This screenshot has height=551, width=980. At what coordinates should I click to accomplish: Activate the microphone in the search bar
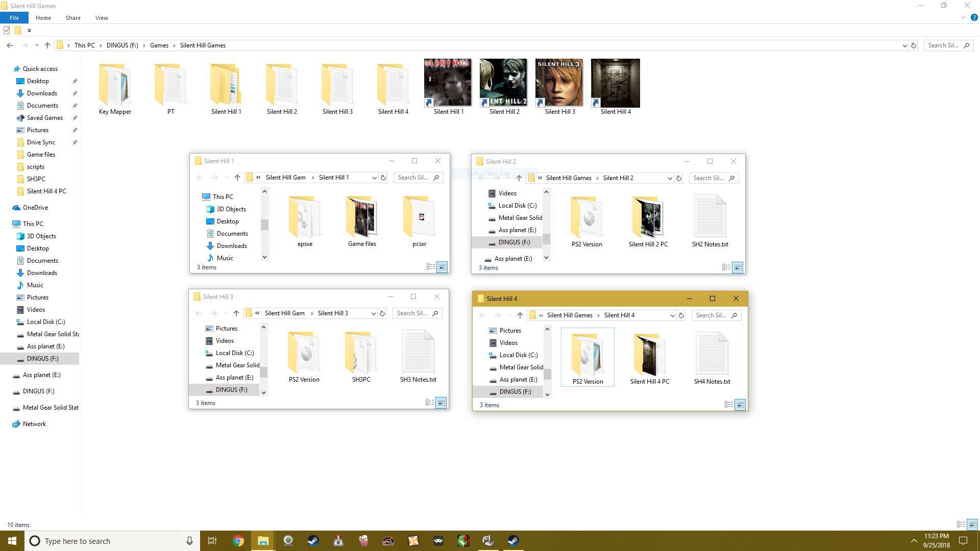point(188,541)
